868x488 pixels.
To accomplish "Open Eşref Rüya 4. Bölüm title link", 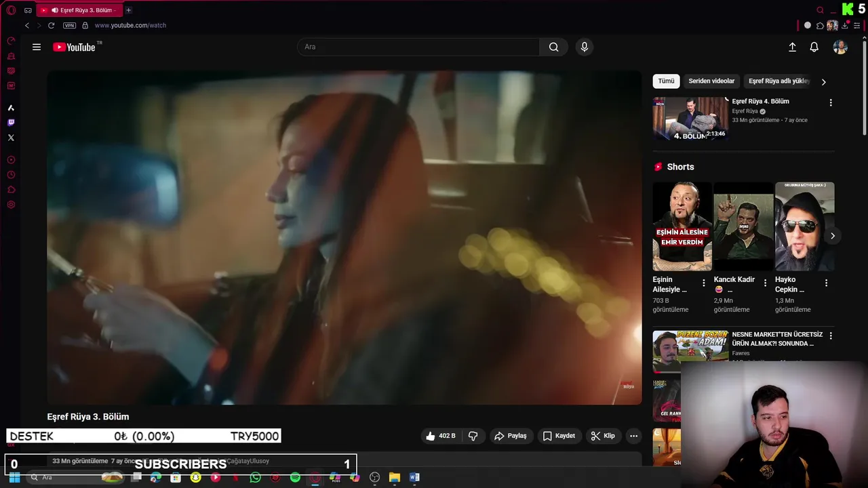I will pos(760,101).
